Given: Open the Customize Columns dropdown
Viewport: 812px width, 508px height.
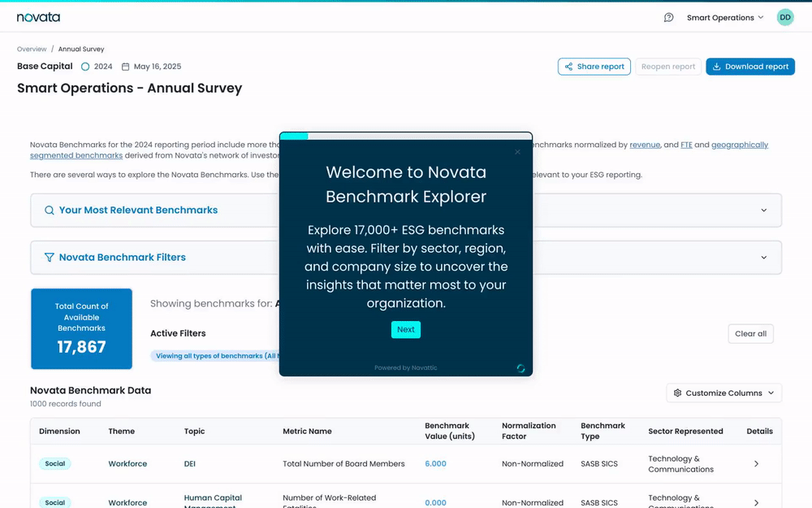Looking at the screenshot, I should [x=724, y=393].
